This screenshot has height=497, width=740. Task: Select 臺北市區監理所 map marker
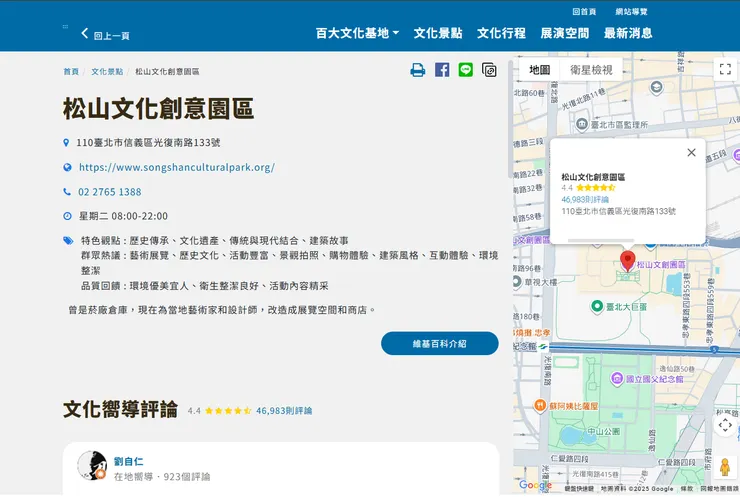582,125
